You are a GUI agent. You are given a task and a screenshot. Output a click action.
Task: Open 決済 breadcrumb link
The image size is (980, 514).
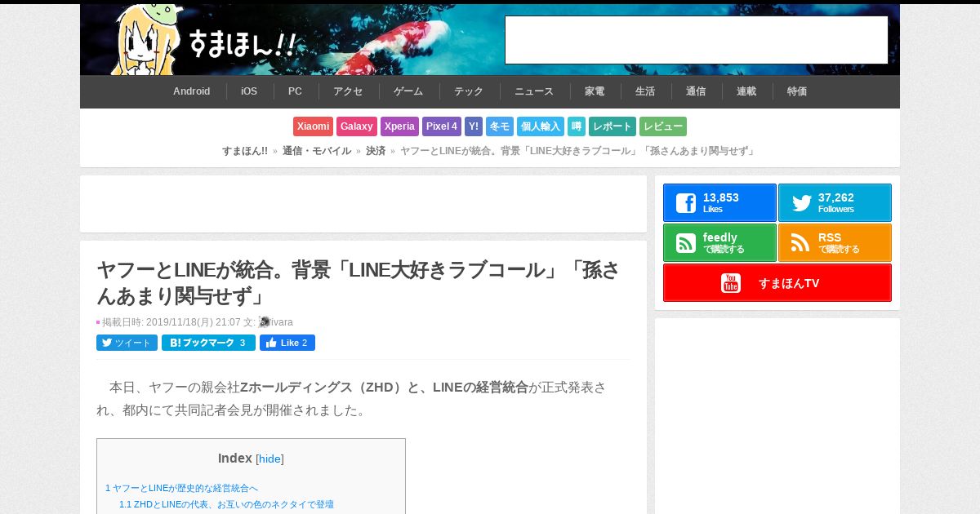point(376,151)
